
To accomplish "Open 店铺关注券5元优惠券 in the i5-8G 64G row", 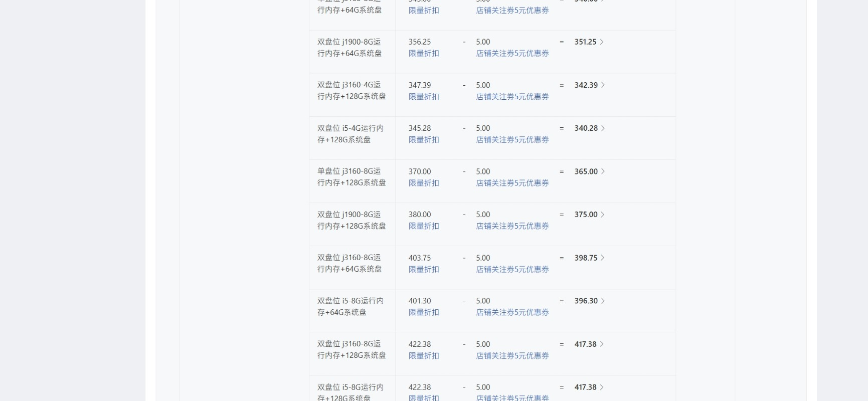I will (512, 312).
